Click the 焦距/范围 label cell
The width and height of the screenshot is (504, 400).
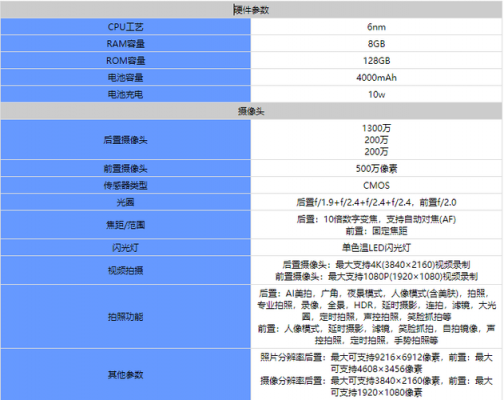pyautogui.click(x=126, y=225)
